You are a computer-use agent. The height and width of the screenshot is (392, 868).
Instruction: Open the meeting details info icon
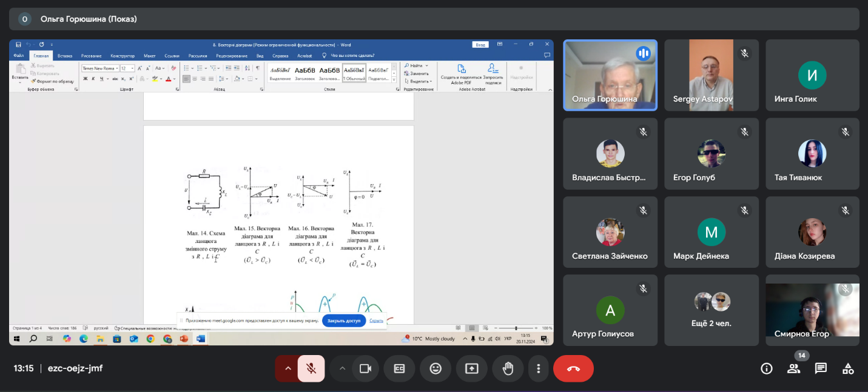coord(767,368)
